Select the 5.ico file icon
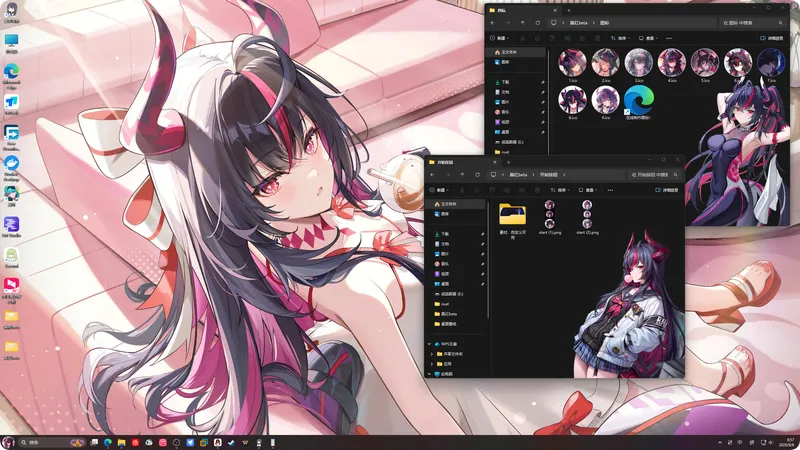 pyautogui.click(x=705, y=63)
